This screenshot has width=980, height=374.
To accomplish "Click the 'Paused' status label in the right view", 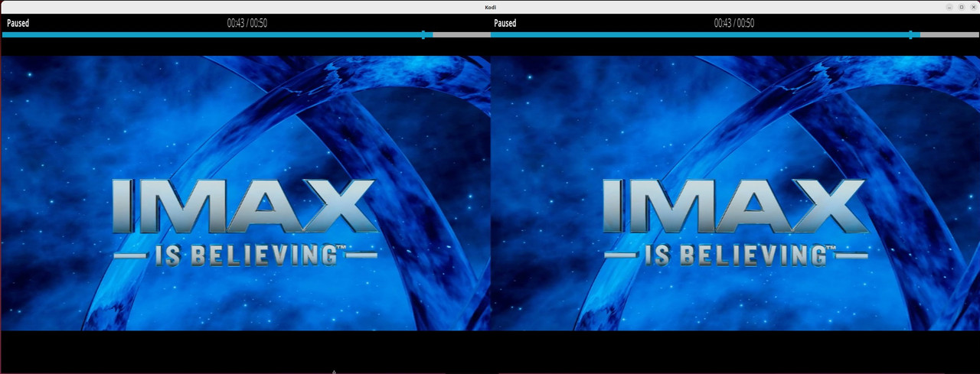I will [x=505, y=24].
